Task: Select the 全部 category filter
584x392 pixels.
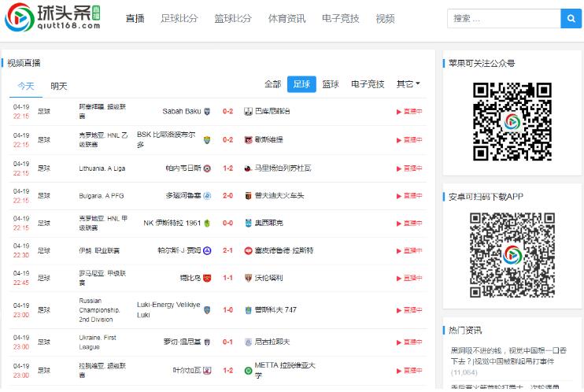Action: click(x=272, y=84)
